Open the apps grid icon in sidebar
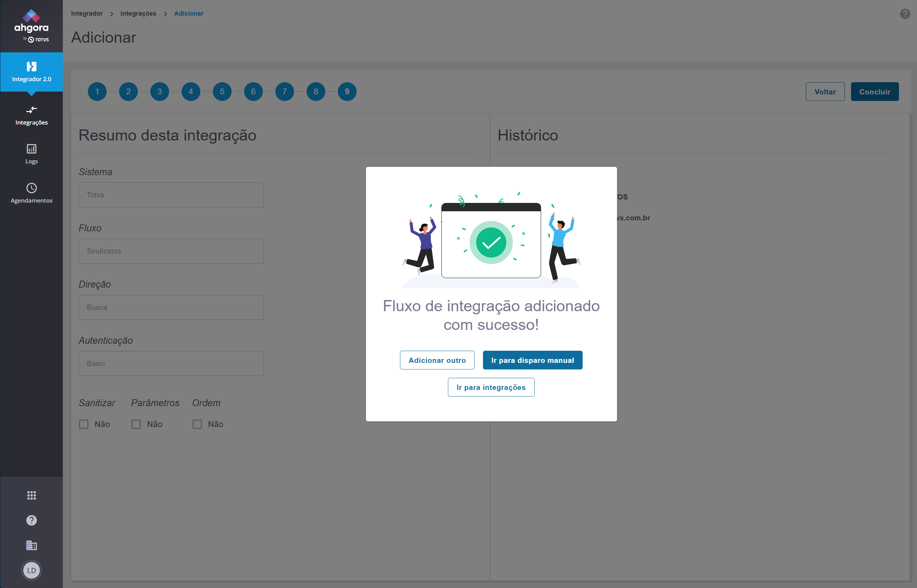Viewport: 917px width, 588px height. (x=31, y=495)
